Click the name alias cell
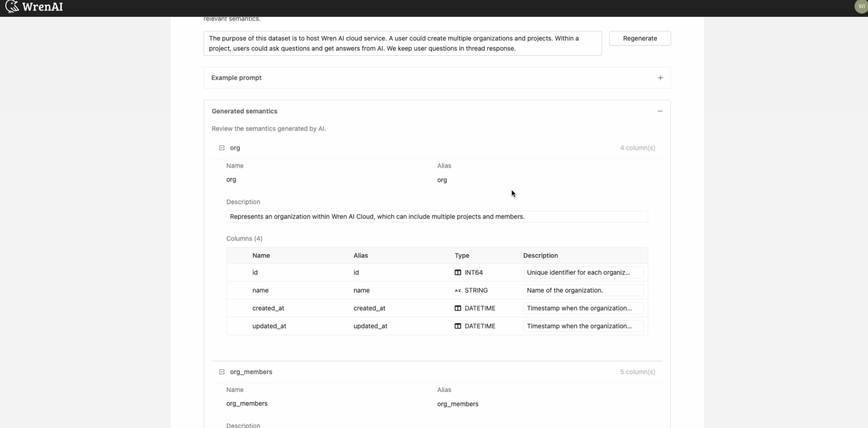The width and height of the screenshot is (868, 428). point(362,290)
